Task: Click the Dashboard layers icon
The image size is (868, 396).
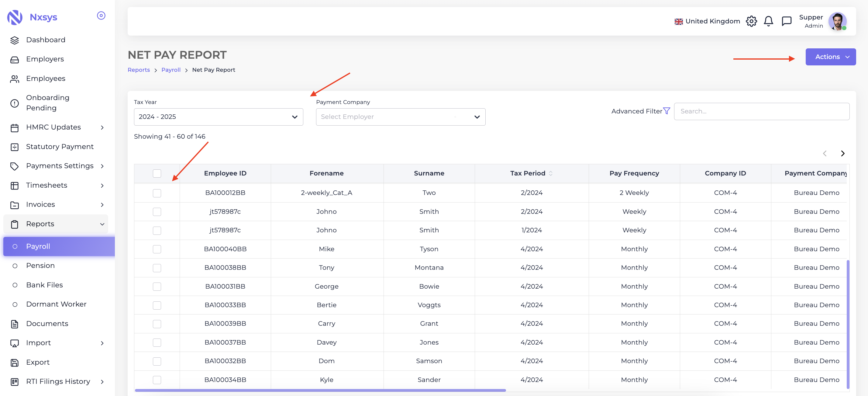Action: pos(15,40)
